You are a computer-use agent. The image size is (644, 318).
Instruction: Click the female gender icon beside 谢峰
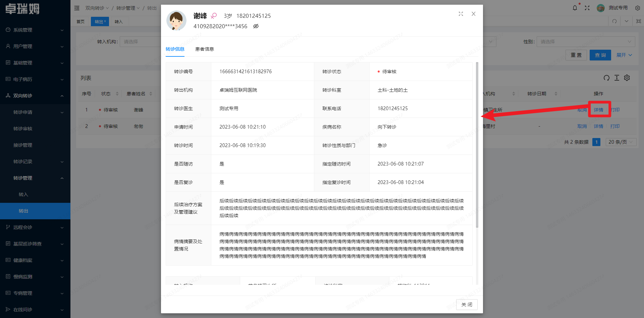coord(214,15)
